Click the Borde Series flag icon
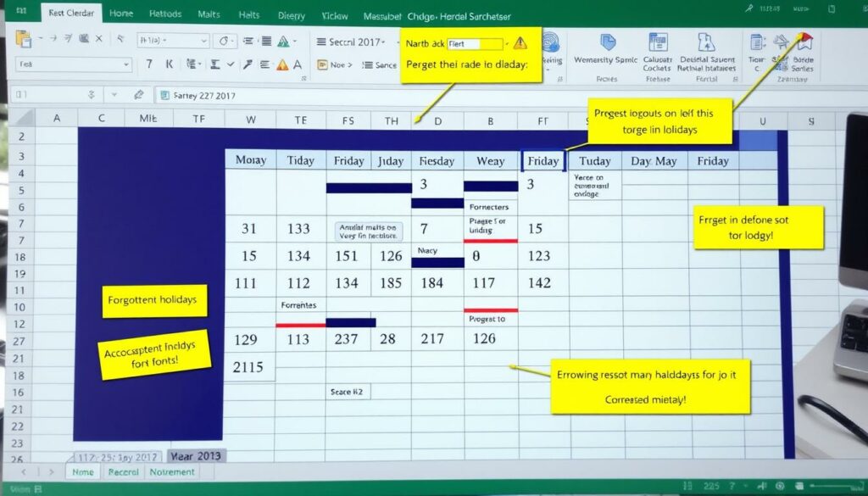The width and height of the screenshot is (868, 496). (804, 41)
